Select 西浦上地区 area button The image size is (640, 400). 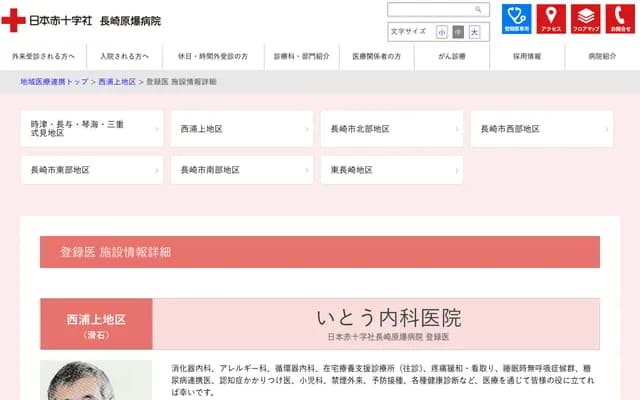coord(242,129)
